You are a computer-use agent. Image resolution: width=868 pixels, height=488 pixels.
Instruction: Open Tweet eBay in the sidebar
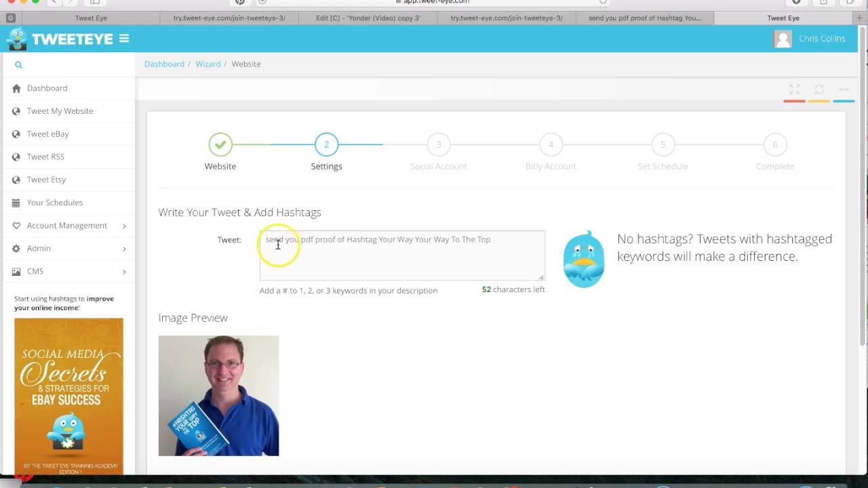point(69,134)
